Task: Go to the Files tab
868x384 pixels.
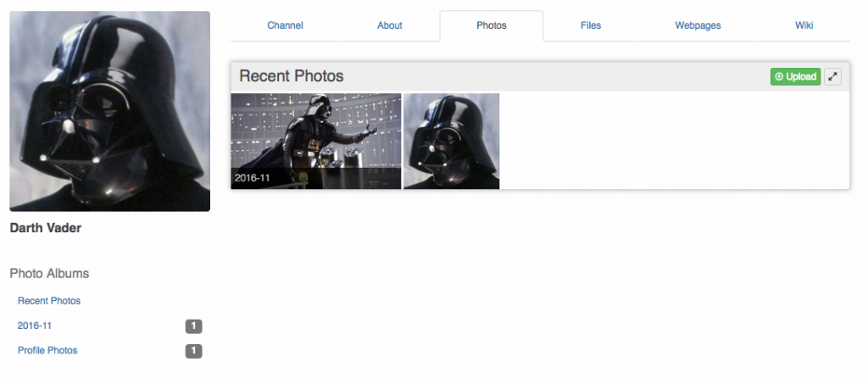Action: coord(591,25)
